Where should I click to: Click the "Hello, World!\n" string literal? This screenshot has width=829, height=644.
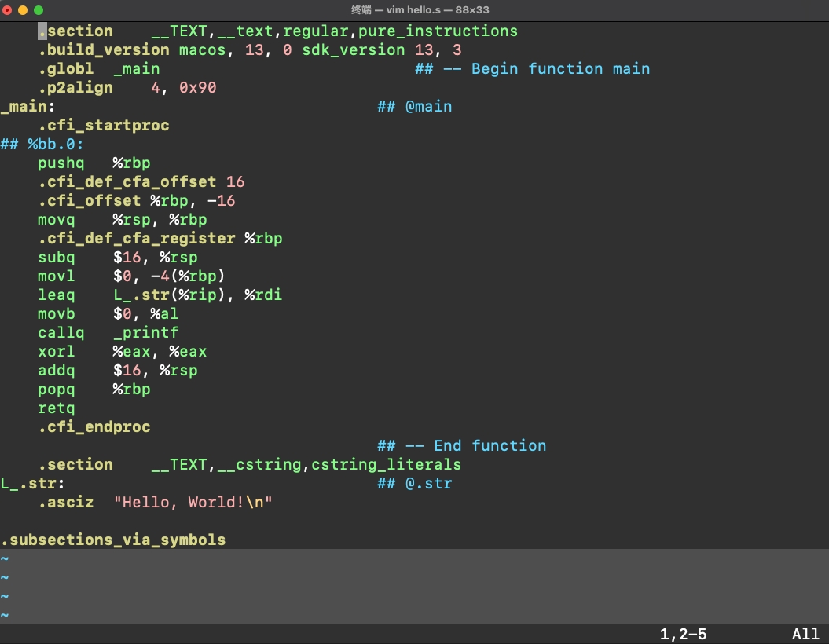pos(193,502)
